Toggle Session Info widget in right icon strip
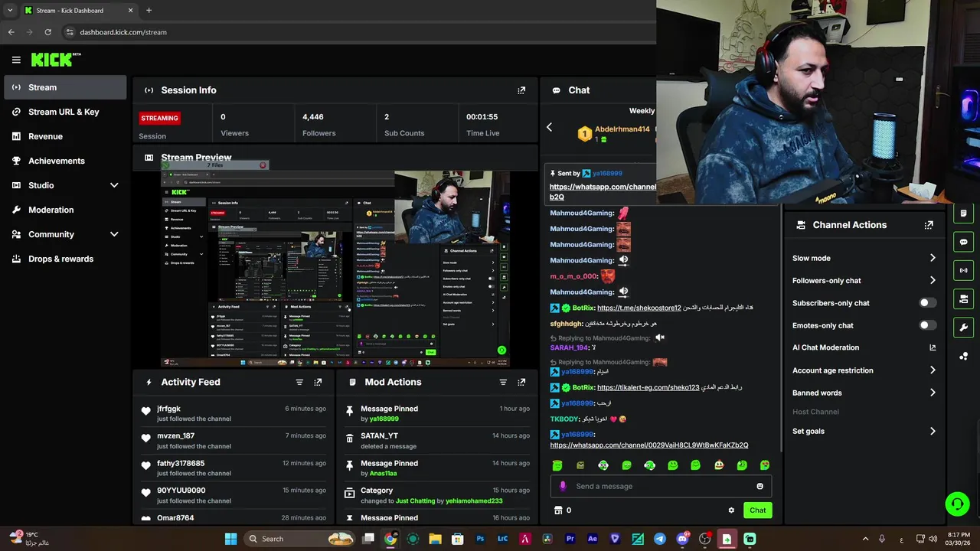980x551 pixels. pyautogui.click(x=963, y=270)
